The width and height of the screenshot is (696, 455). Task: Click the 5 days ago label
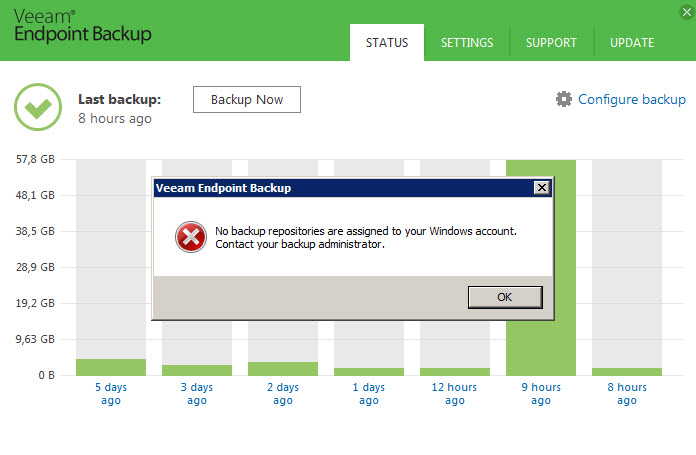point(111,394)
